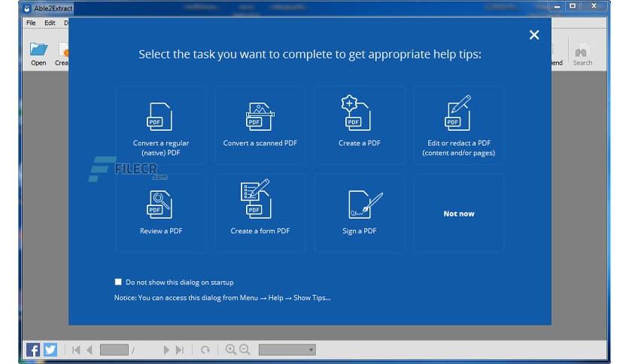Go to the previous page
The image size is (629, 364).
90,350
